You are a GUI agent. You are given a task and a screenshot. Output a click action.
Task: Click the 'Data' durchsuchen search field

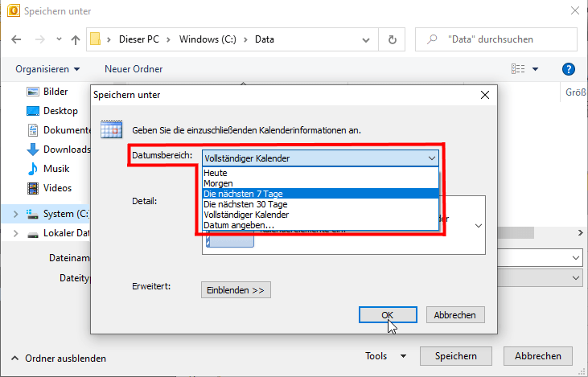click(499, 39)
